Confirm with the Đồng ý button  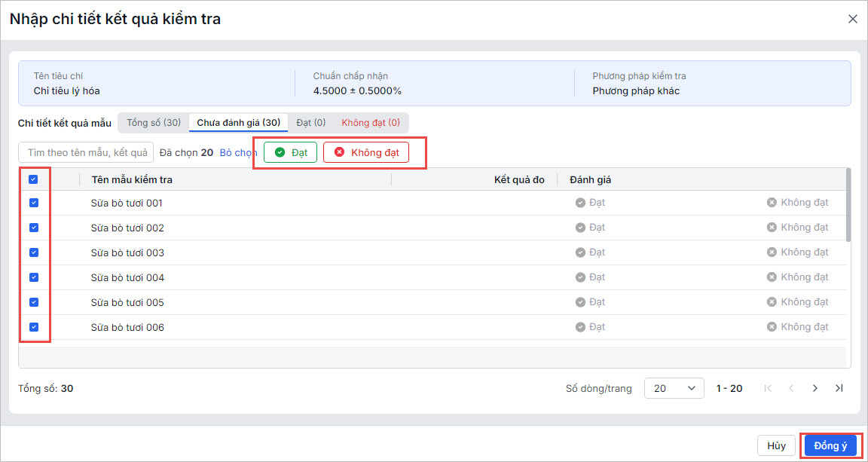coord(830,445)
